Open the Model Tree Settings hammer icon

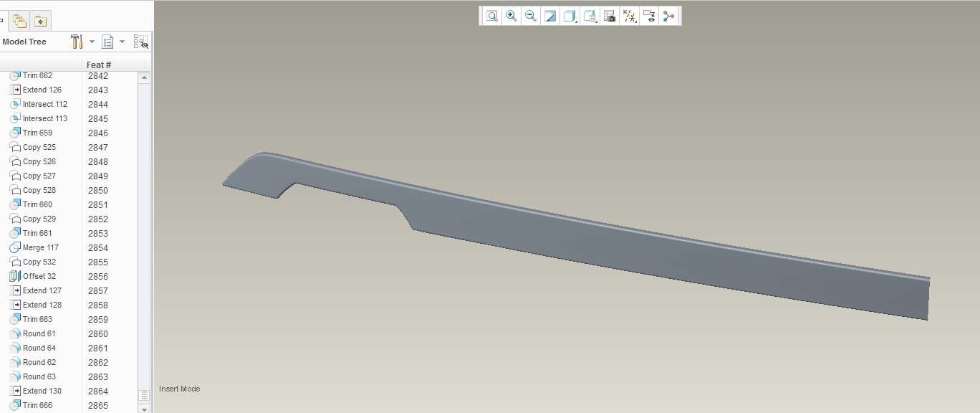point(77,42)
